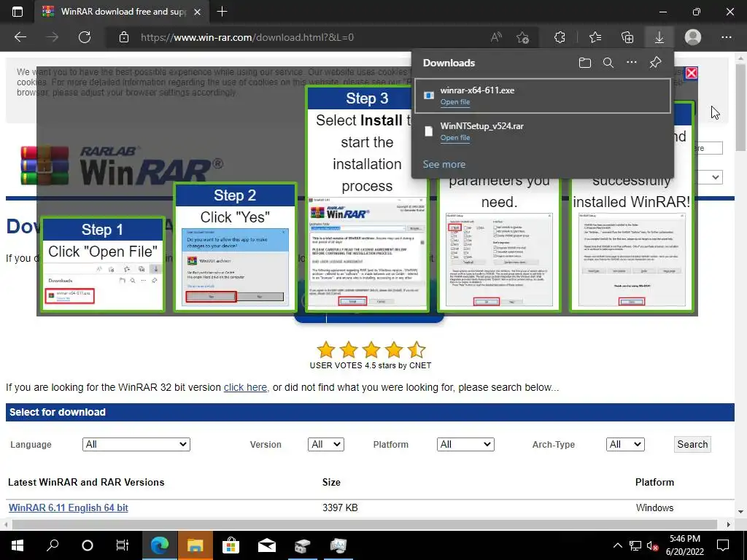Open the Language dropdown
Screen dimensions: 747x560
(x=136, y=444)
